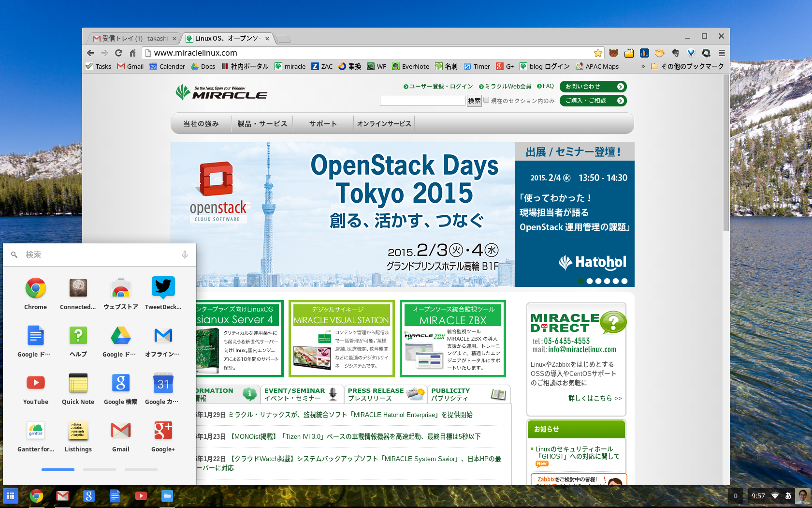
Task: Open Google カレンダー calendar app
Action: coord(163,388)
